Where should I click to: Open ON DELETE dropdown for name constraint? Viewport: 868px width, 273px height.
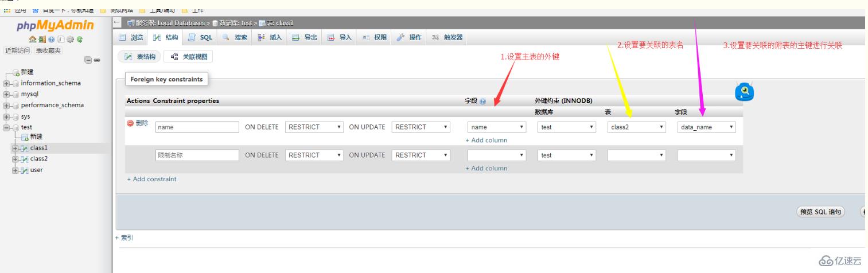314,127
